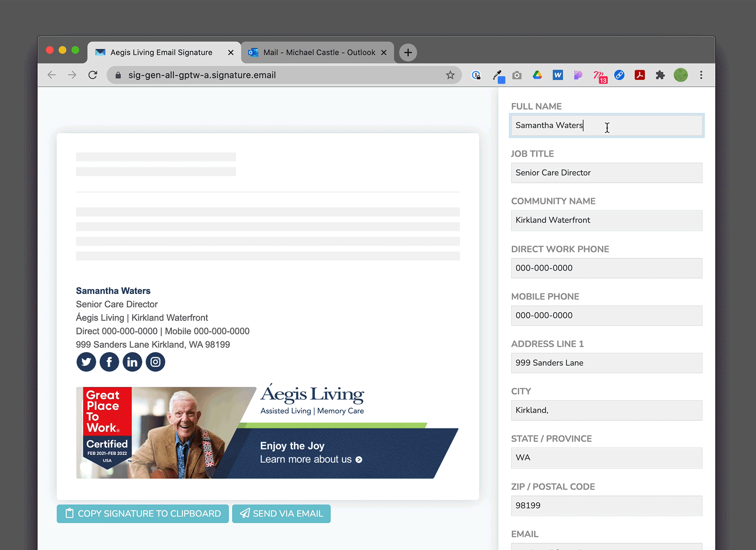Go forward with the browser forward arrow

click(x=72, y=75)
